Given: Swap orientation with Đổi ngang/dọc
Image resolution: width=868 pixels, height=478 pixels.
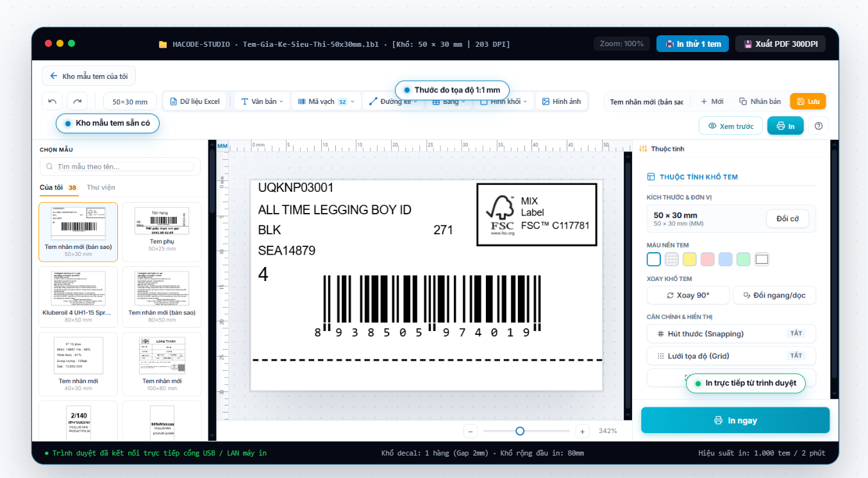Looking at the screenshot, I should [x=774, y=295].
